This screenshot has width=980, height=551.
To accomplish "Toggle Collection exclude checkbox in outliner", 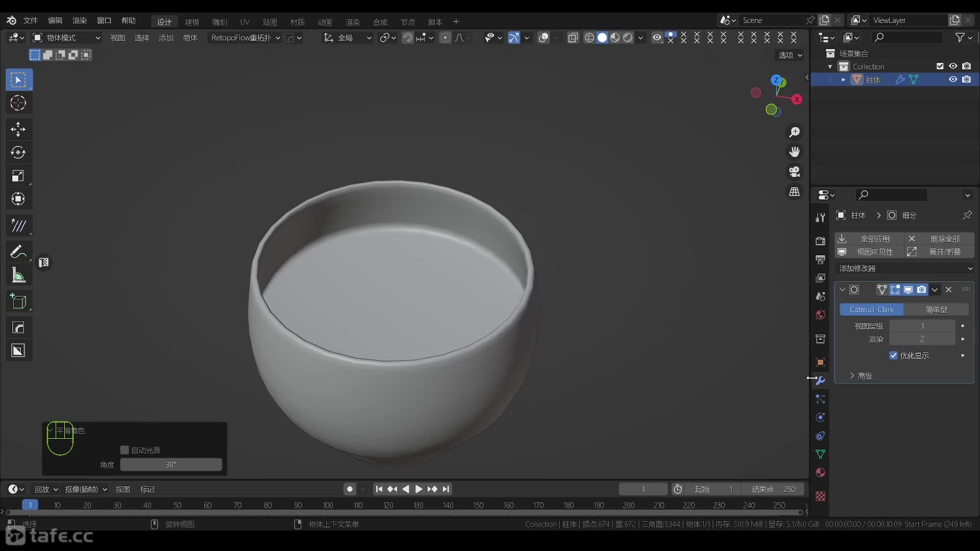I will 940,66.
